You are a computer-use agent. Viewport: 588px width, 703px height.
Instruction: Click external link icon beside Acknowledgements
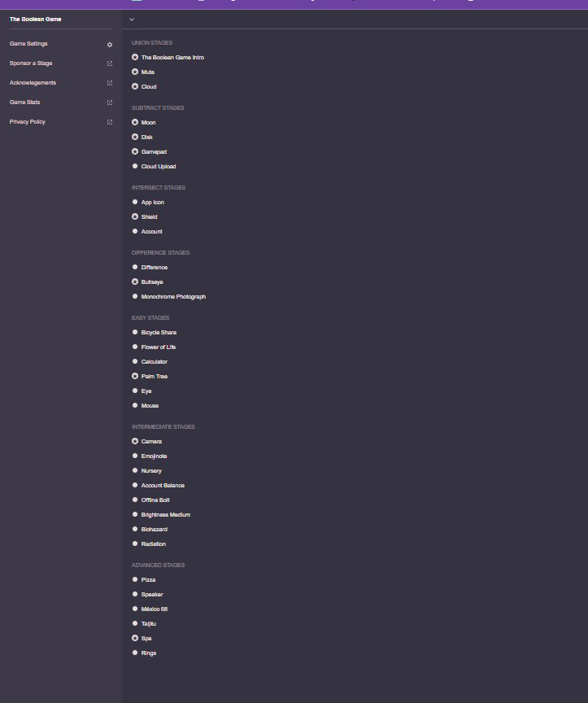[x=110, y=83]
